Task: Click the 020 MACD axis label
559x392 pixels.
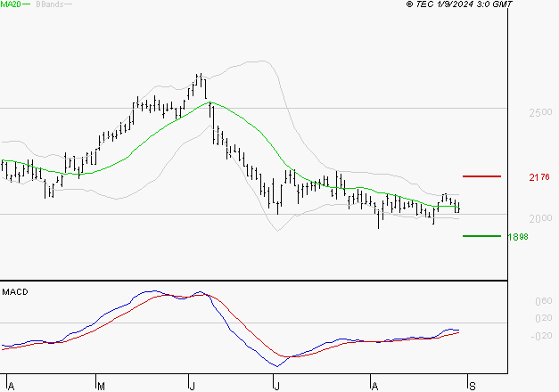Action: [x=544, y=318]
